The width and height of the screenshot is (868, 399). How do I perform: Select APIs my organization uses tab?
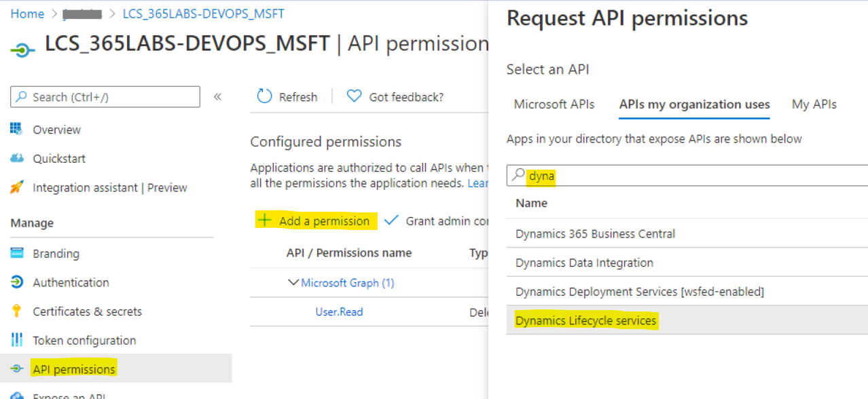pos(694,104)
